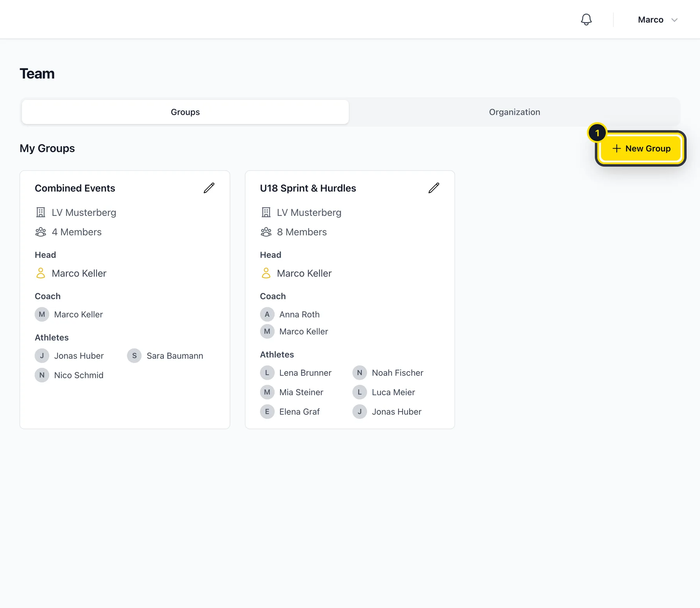
Task: Select Sara Baumann's S avatar
Action: (x=134, y=356)
